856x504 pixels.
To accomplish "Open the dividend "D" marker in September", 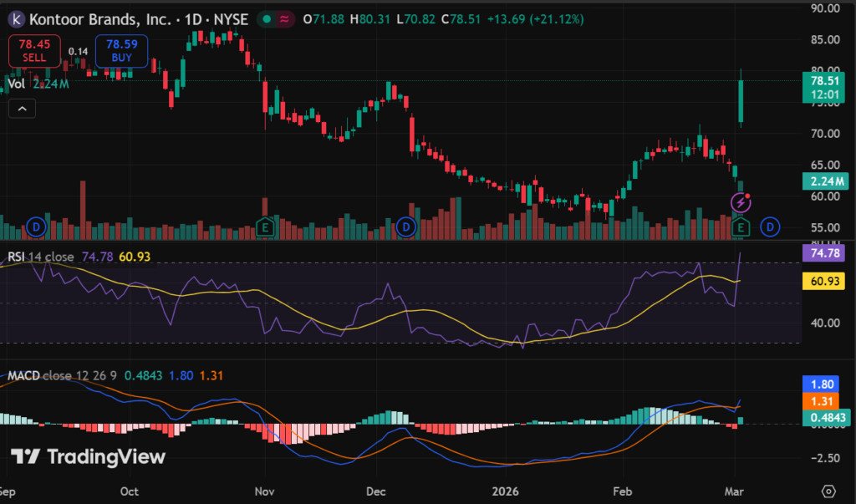I will 35,226.
